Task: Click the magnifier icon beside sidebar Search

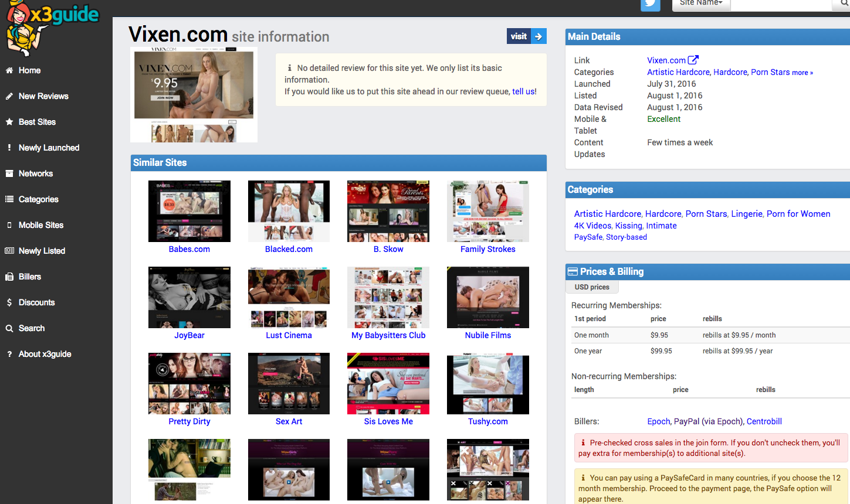Action: 9,328
